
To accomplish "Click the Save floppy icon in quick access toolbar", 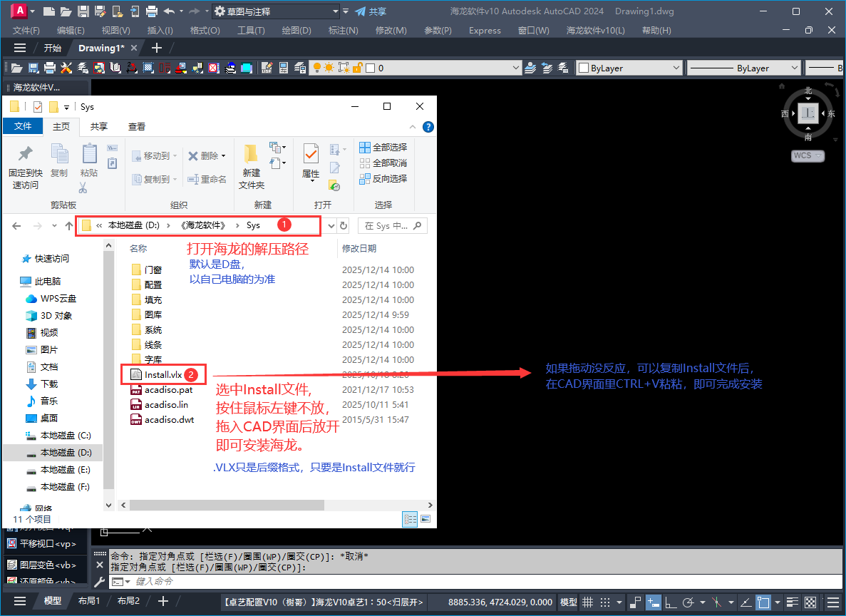I will coord(83,11).
